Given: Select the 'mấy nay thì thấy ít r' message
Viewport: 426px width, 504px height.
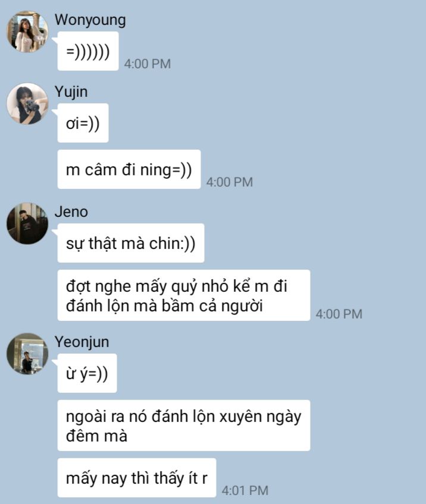Looking at the screenshot, I should click(137, 478).
